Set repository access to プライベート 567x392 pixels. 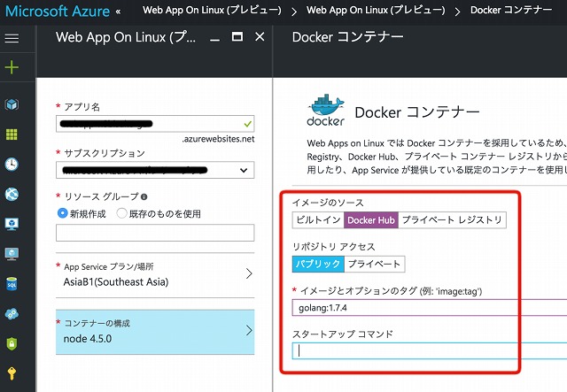tap(374, 264)
